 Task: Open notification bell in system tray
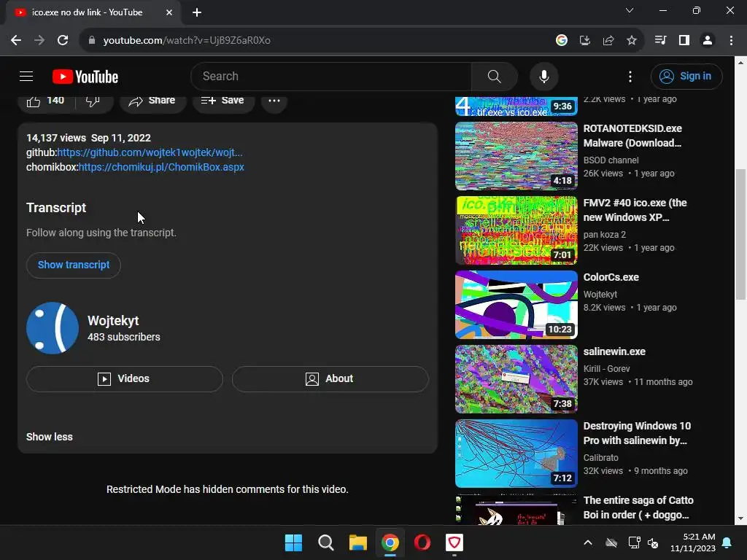(727, 542)
